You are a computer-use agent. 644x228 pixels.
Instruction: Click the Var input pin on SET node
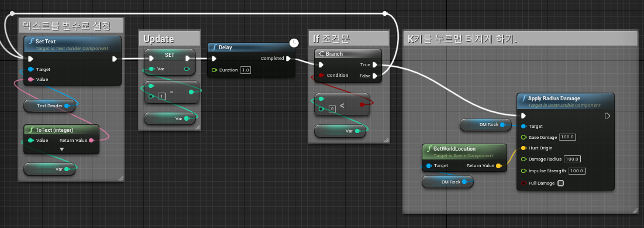151,69
